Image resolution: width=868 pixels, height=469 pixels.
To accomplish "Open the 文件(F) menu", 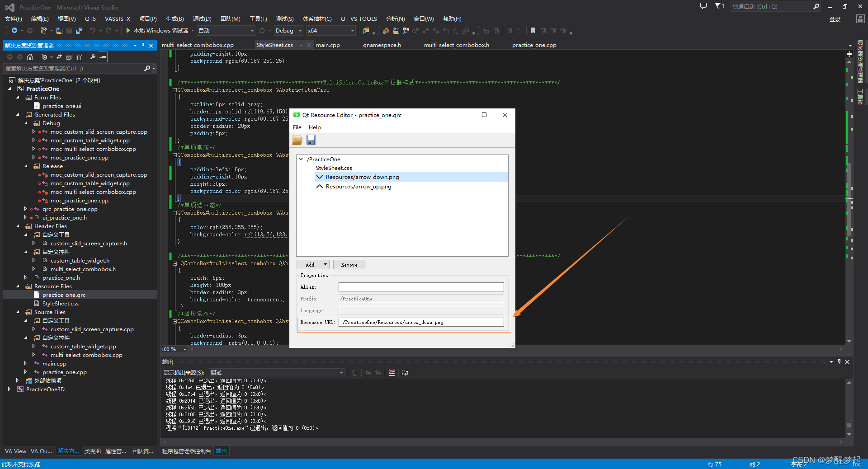I will tap(14, 19).
